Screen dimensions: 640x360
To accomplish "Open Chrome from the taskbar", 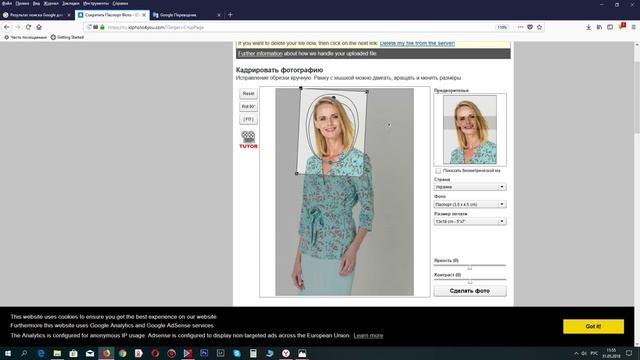I will coord(122,353).
